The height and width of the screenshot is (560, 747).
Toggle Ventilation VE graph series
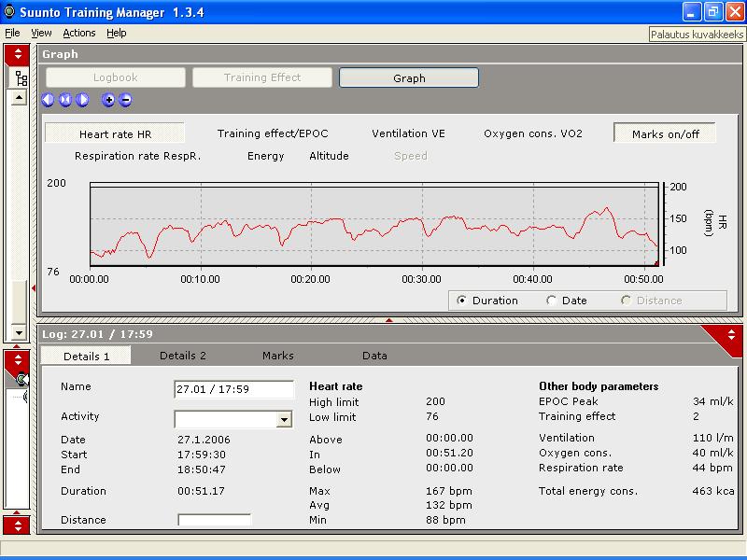408,133
